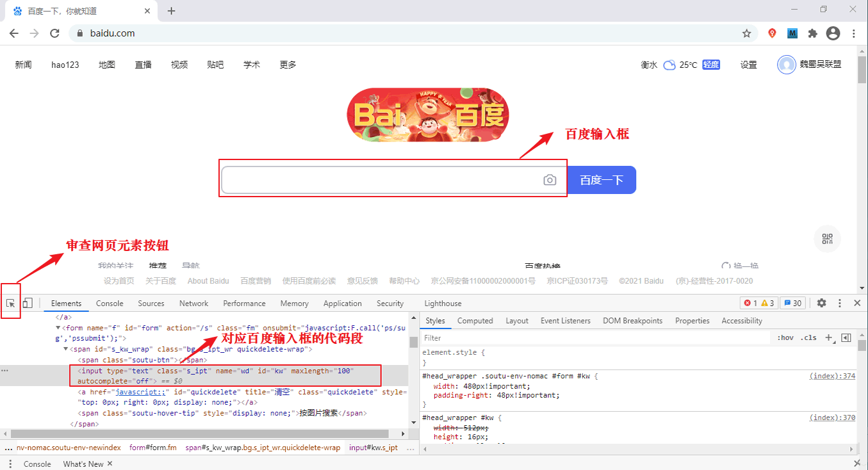The image size is (868, 470).
Task: Close the Baidu browser tab
Action: 147,11
